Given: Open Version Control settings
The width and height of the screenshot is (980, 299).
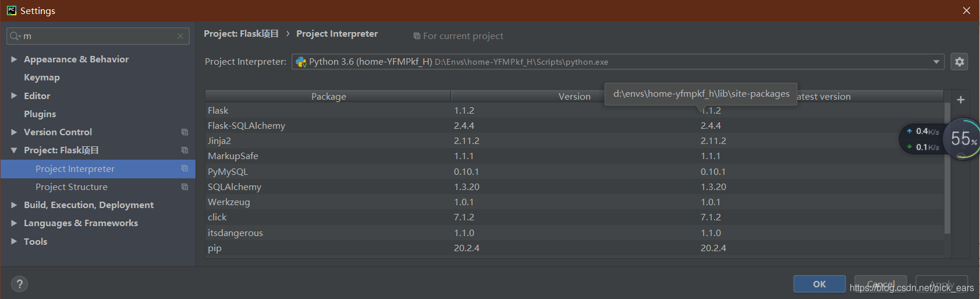Looking at the screenshot, I should click(58, 132).
